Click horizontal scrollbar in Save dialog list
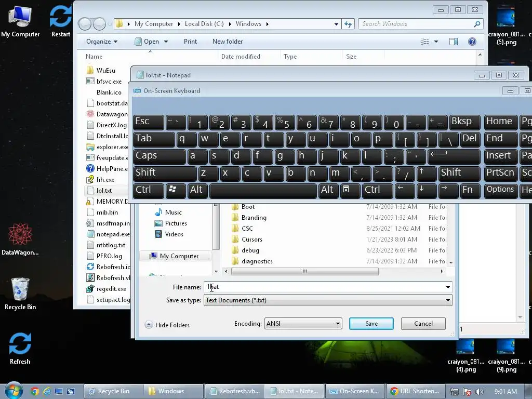Image resolution: width=532 pixels, height=399 pixels. click(x=304, y=271)
